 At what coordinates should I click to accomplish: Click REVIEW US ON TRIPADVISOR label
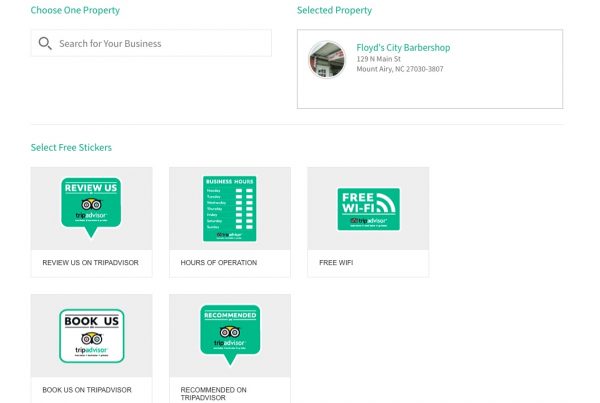[x=90, y=263]
